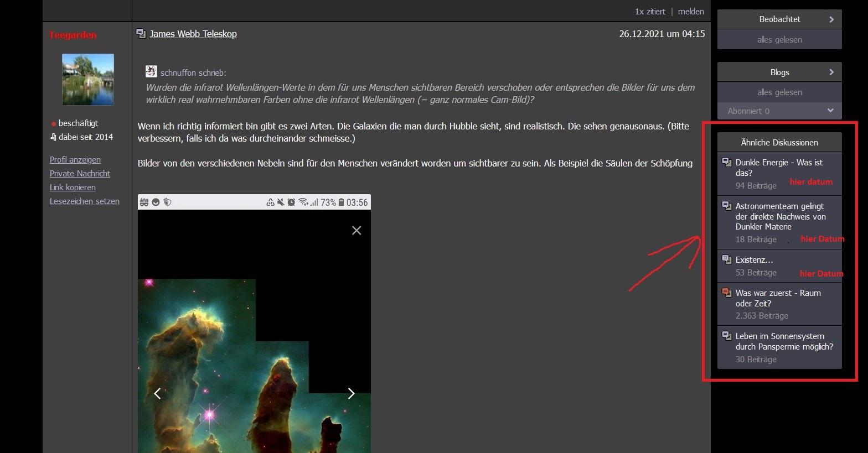Click the username Teegarden
The height and width of the screenshot is (453, 868).
pyautogui.click(x=73, y=35)
